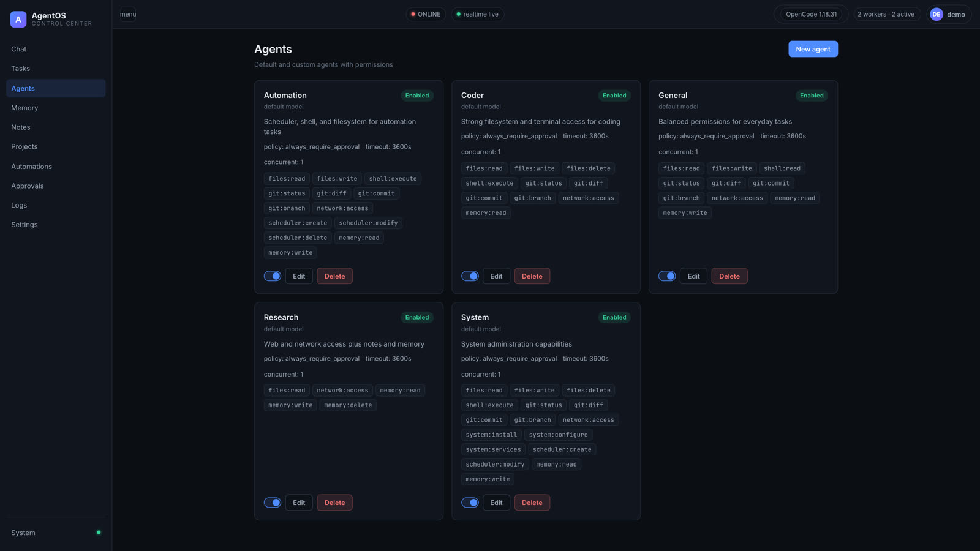Edit the Coder agent

[x=496, y=276]
